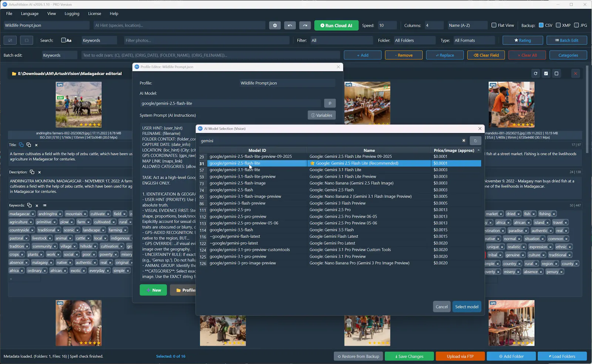Image resolution: width=592 pixels, height=364 pixels.
Task: Open the settings gear next to AI Hint
Action: pyautogui.click(x=275, y=26)
